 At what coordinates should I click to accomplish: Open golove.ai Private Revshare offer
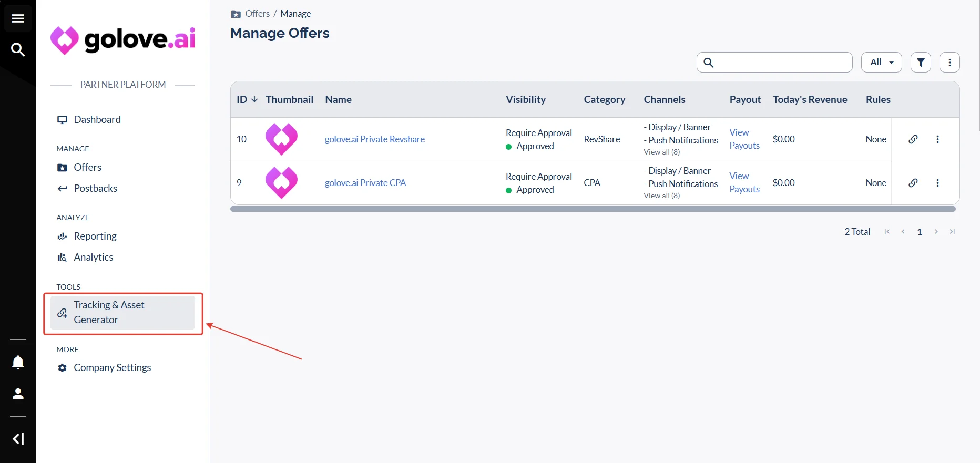coord(375,139)
